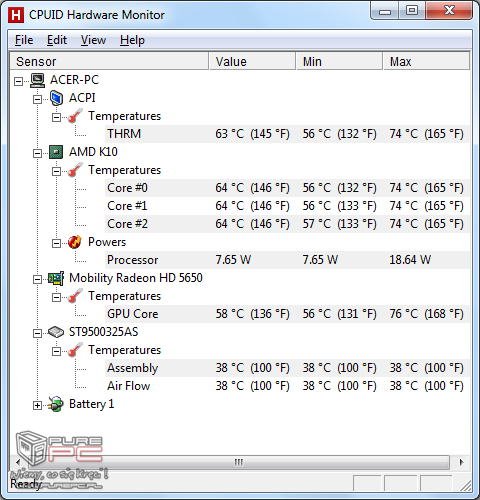
Task: Collapse ACPI Temperatures group
Action: 56,117
